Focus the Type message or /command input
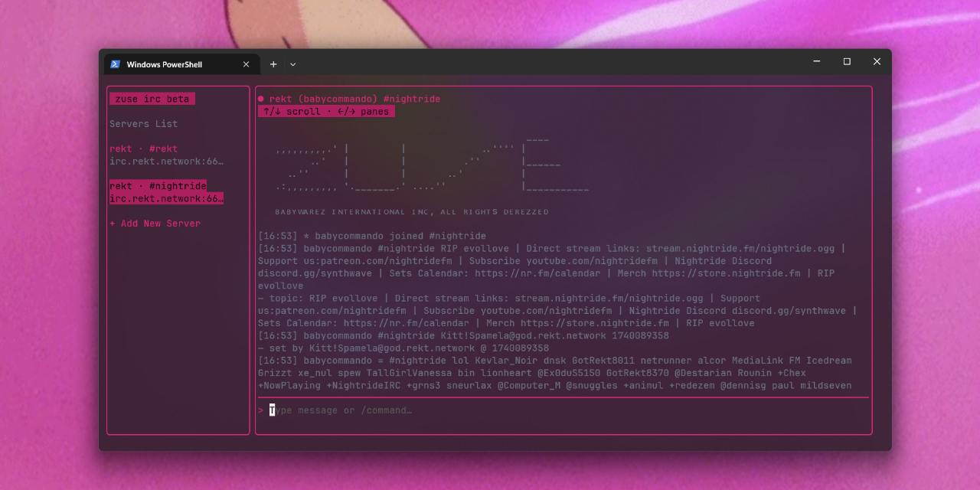The height and width of the screenshot is (490, 980). [x=341, y=410]
